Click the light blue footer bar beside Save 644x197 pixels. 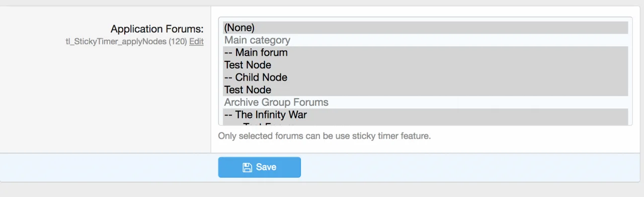click(x=468, y=167)
